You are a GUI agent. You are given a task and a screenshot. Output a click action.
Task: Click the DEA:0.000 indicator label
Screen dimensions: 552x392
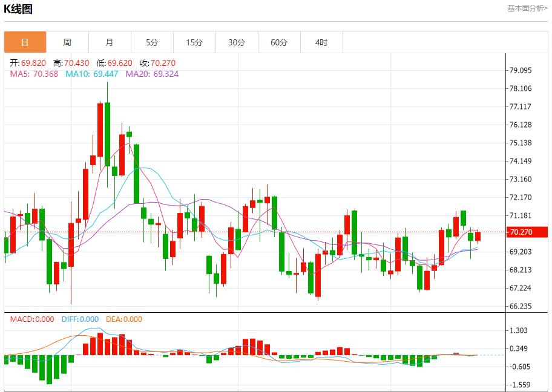124,319
